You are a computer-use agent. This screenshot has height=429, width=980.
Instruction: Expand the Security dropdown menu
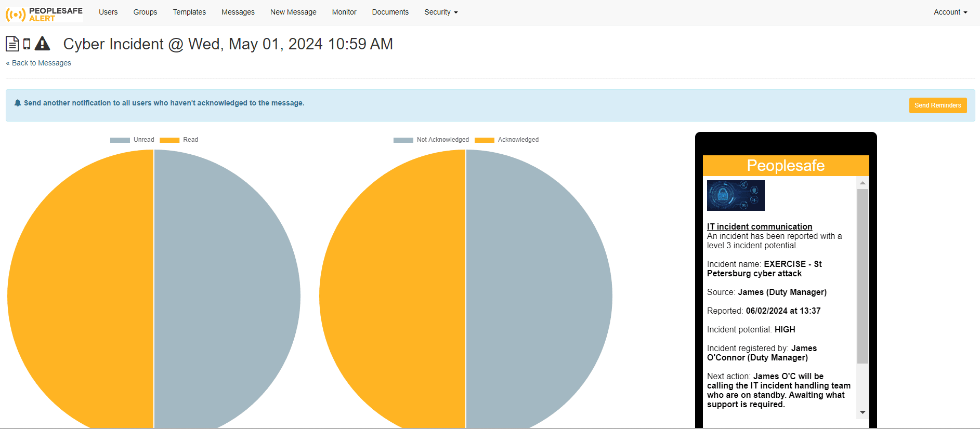pos(441,12)
